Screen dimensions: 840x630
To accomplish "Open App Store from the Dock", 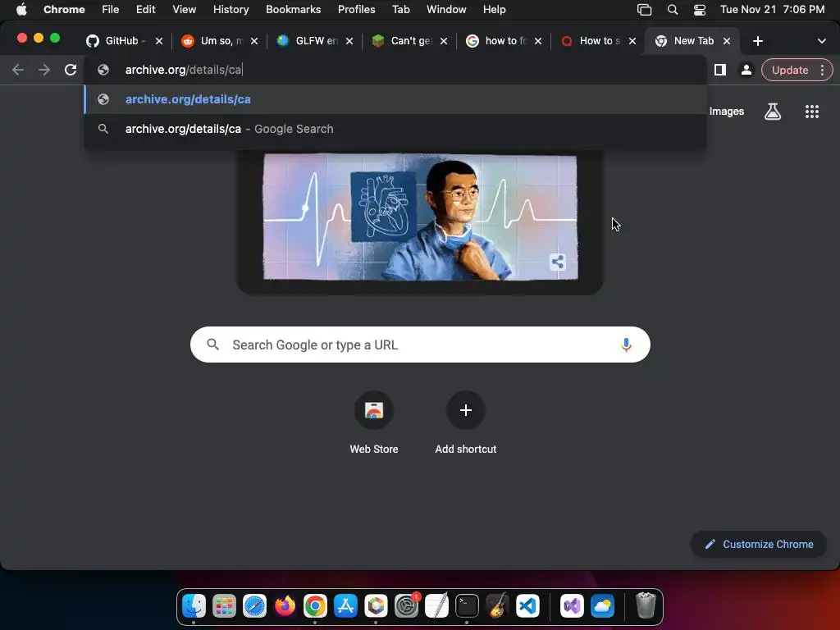I will (345, 606).
